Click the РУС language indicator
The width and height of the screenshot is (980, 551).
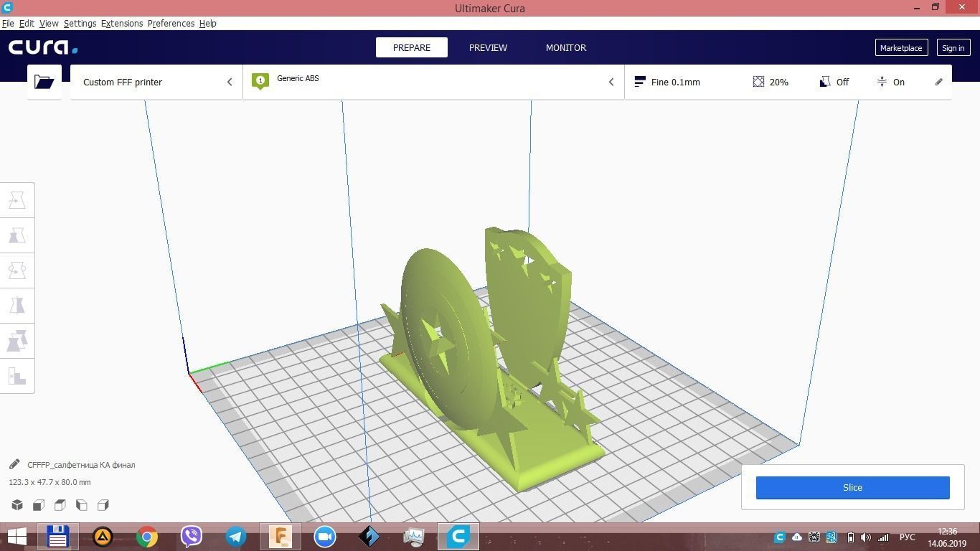click(908, 537)
